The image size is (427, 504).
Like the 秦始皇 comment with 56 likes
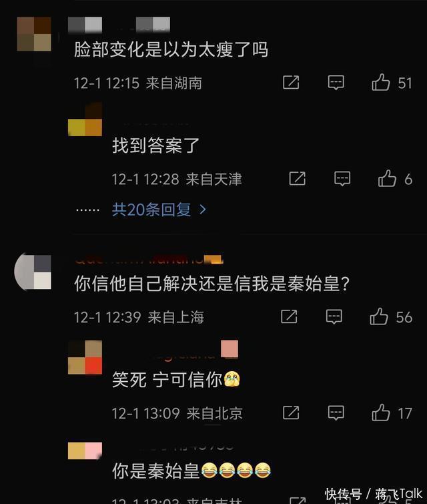(x=379, y=316)
